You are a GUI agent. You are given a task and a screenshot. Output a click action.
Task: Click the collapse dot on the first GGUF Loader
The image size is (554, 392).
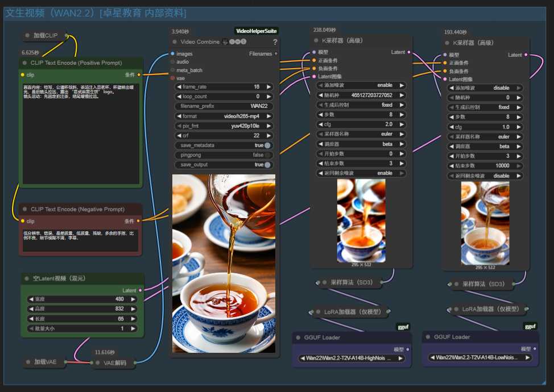299,337
